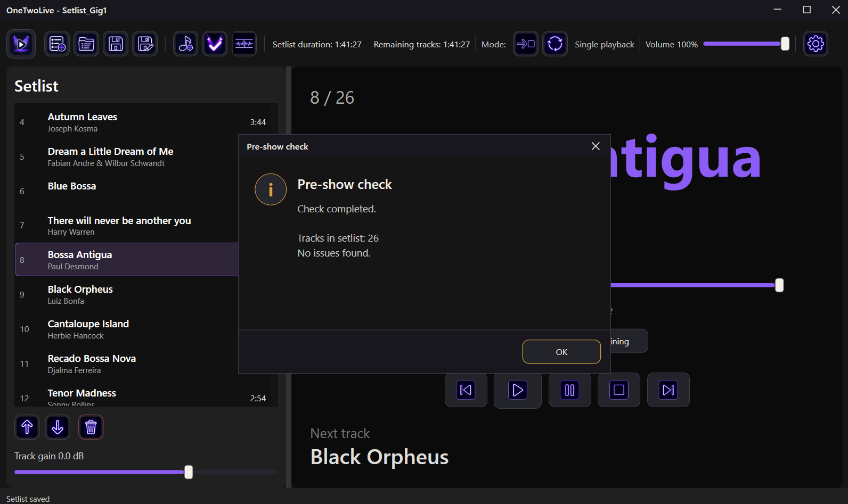Image resolution: width=848 pixels, height=504 pixels.
Task: Click the Setlist duration text
Action: [x=317, y=44]
